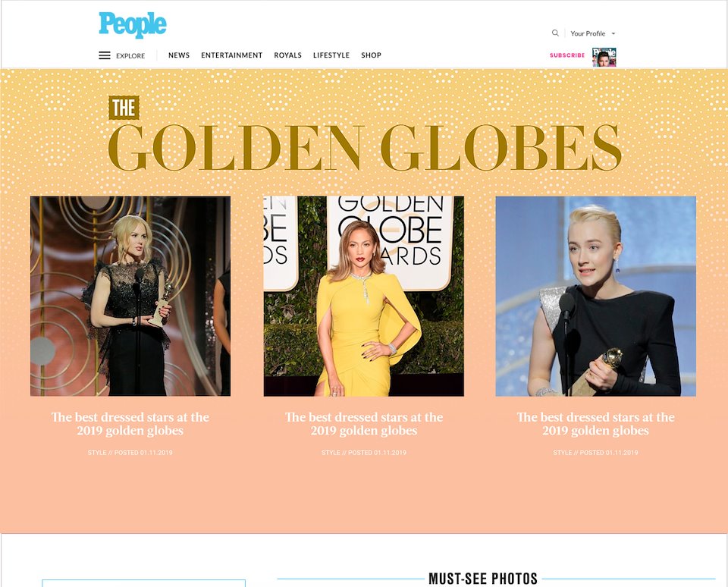Click the People magazine cover thumbnail

coord(604,57)
